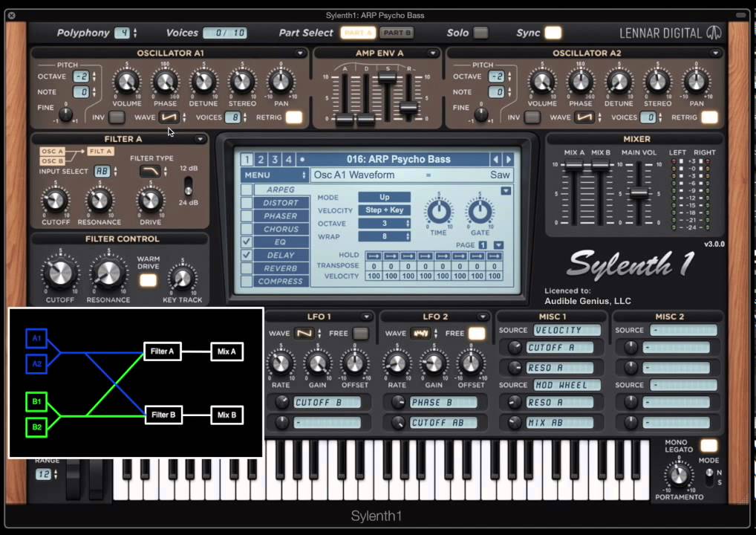The height and width of the screenshot is (535, 756).
Task: Click the Filter A Cutoff knob
Action: (x=56, y=201)
